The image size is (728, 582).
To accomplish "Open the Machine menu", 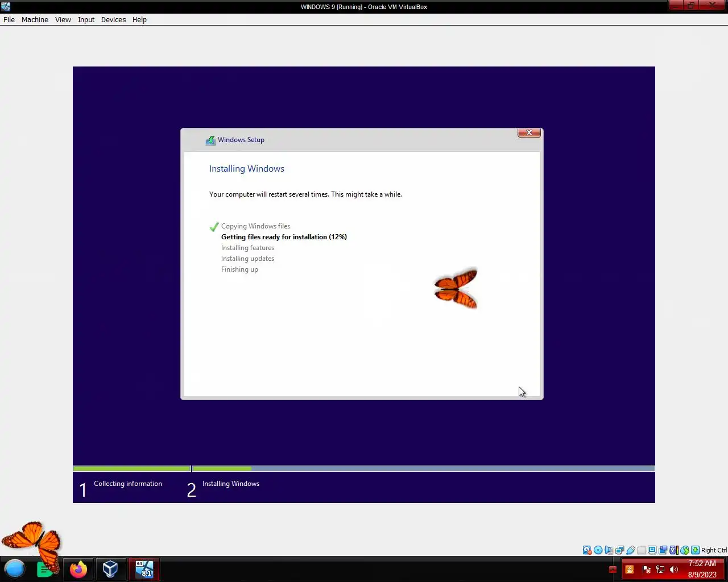I will [x=35, y=19].
